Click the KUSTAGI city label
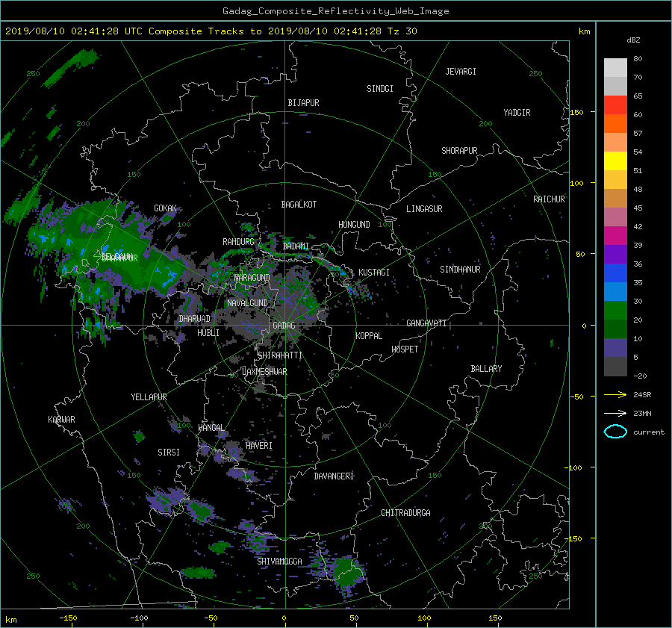 [374, 273]
